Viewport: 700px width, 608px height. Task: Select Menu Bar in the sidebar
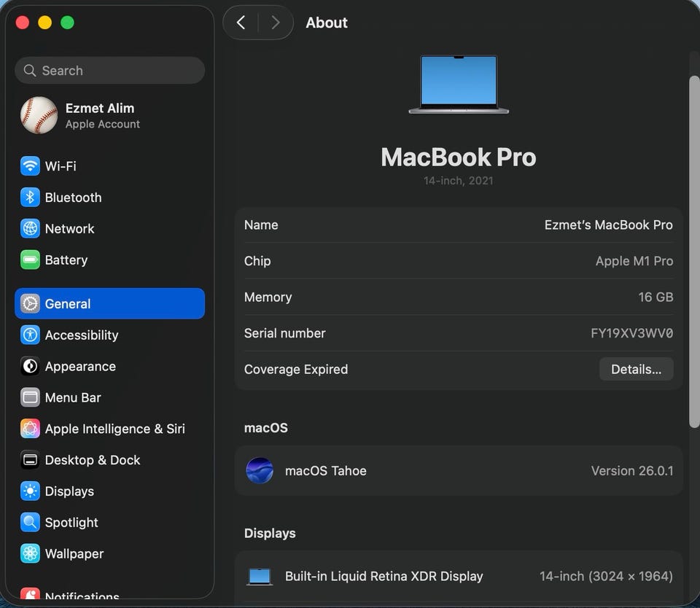pos(110,397)
